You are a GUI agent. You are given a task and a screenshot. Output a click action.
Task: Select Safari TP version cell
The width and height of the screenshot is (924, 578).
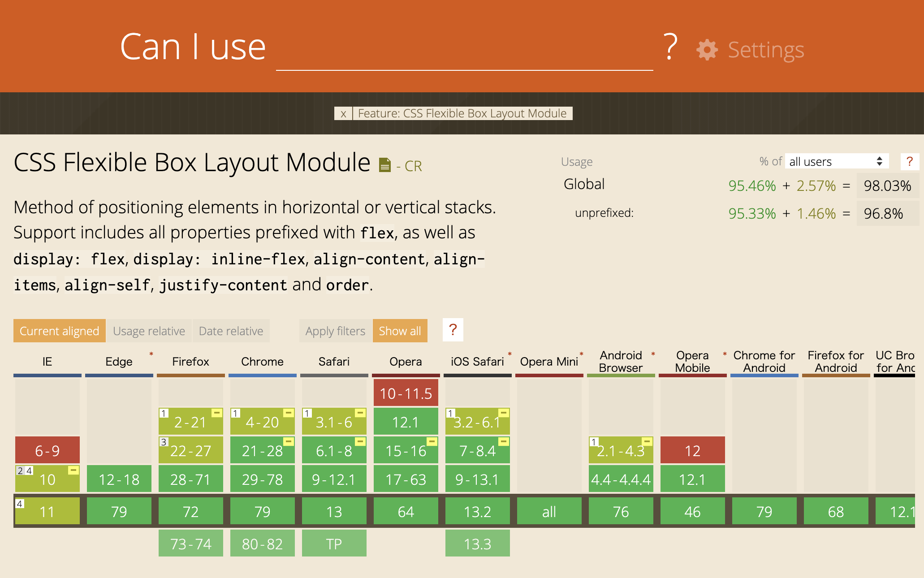[x=334, y=543]
